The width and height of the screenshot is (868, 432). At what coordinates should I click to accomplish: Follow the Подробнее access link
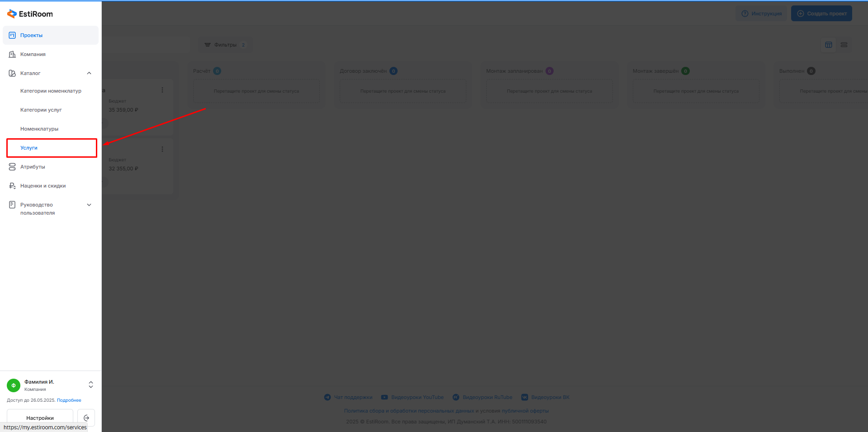(69, 400)
